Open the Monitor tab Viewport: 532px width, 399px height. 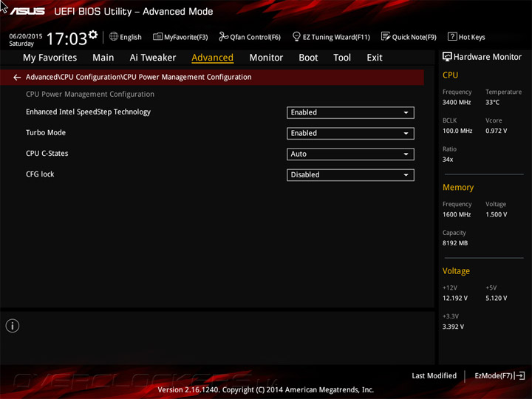266,58
